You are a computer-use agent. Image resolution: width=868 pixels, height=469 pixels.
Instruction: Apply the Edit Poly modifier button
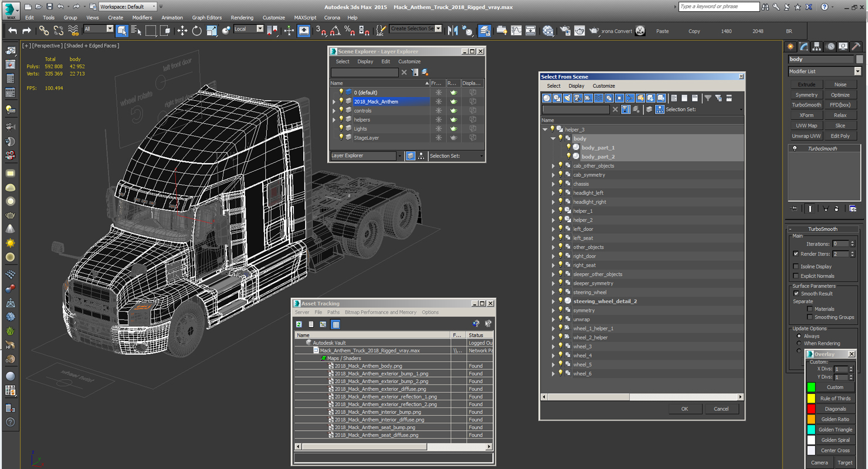point(840,136)
